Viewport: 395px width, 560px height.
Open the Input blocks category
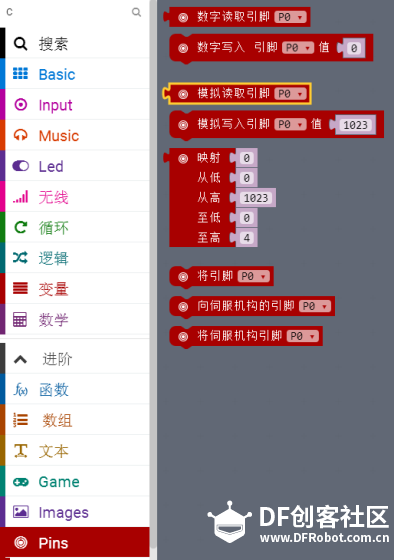click(x=75, y=105)
